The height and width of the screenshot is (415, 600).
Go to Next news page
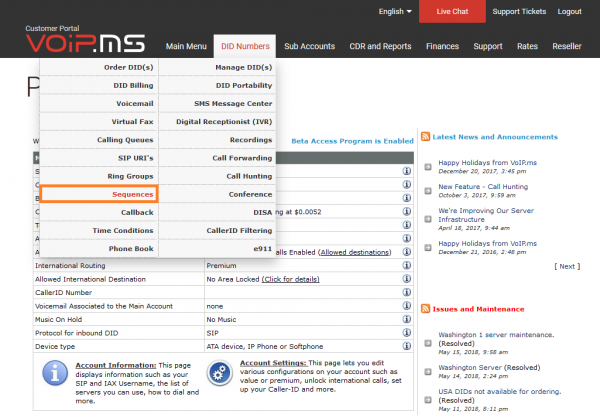pos(567,266)
